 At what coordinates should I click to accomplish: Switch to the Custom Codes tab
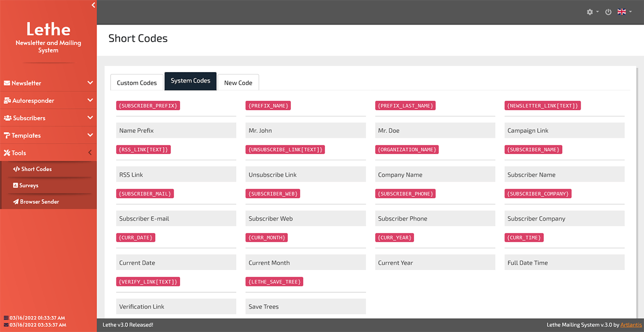(137, 83)
